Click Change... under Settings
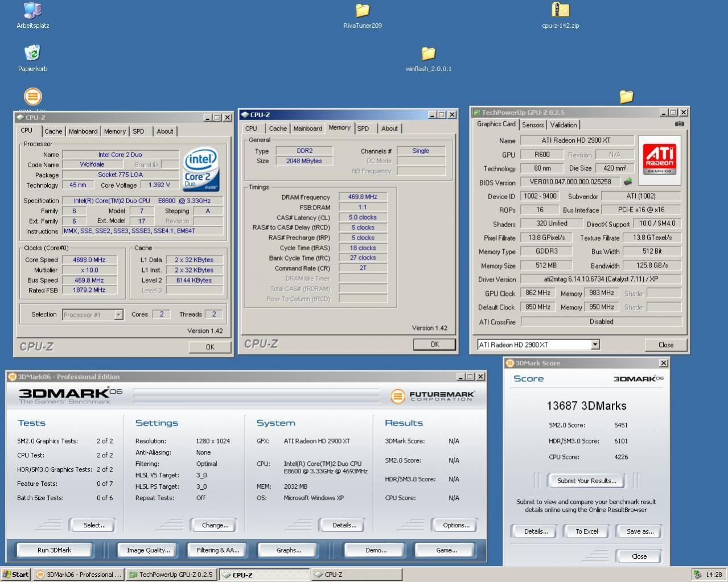 (215, 525)
